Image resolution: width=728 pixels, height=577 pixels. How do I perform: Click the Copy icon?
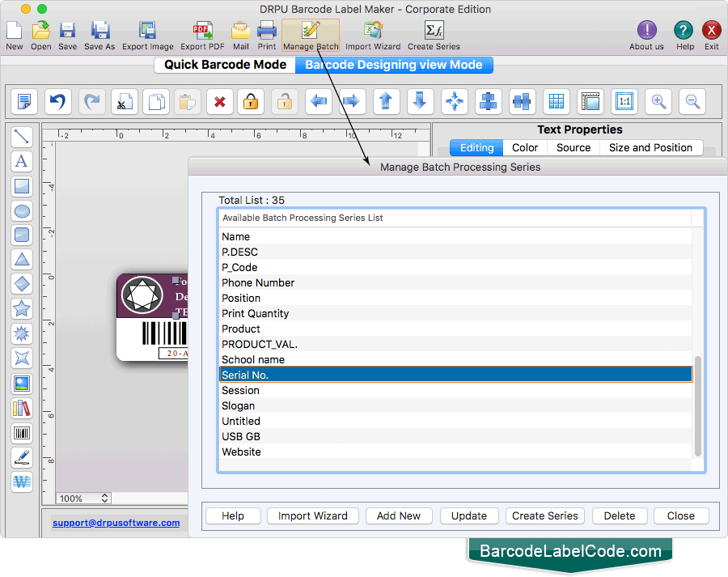156,101
